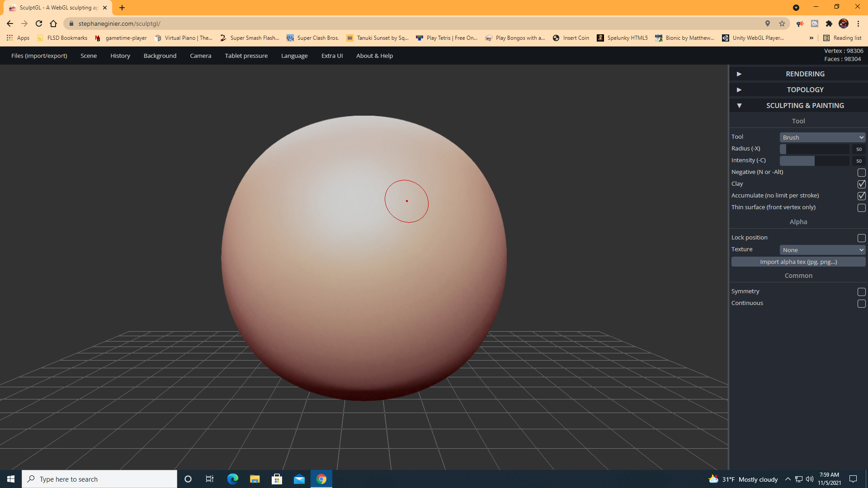This screenshot has width=868, height=488.
Task: Open Bionic by Matthew bookmark
Action: [x=685, y=38]
